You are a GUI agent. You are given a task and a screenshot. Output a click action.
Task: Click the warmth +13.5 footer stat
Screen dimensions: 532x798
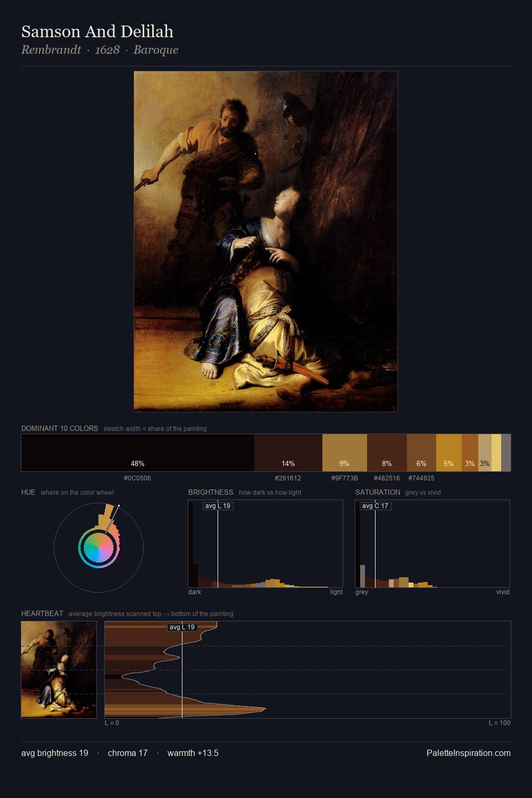193,753
